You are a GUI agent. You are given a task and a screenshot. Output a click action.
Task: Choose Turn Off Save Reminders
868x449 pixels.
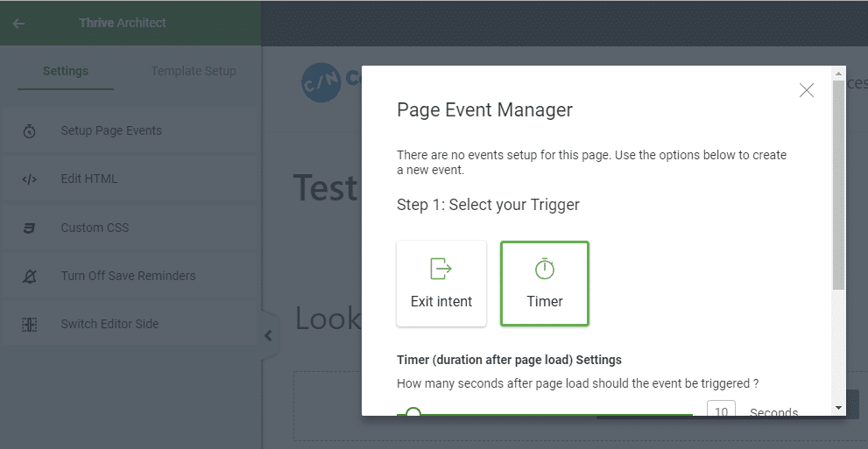pos(128,277)
